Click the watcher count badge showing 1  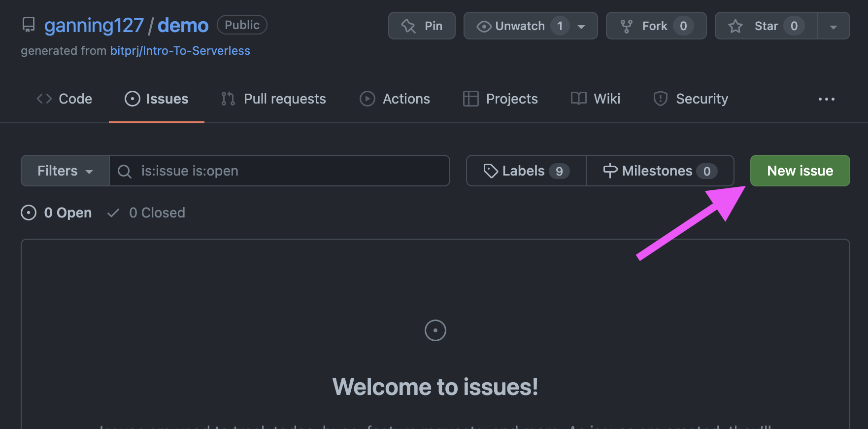pos(560,26)
